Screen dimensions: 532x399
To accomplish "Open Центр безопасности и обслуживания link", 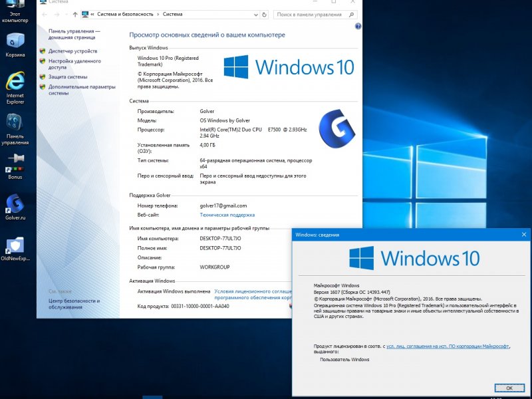I will tap(74, 304).
